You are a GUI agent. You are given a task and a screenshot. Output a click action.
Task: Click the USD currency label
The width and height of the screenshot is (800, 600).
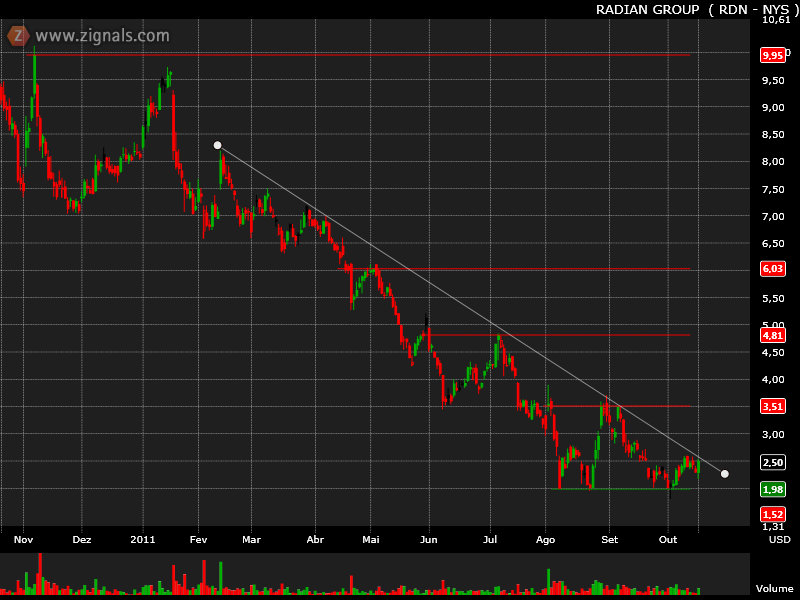click(x=780, y=539)
